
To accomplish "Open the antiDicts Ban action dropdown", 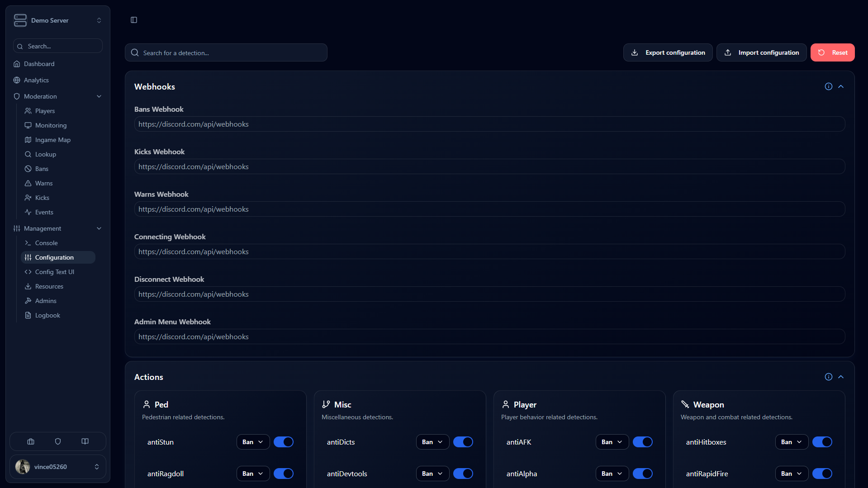I will coord(432,442).
